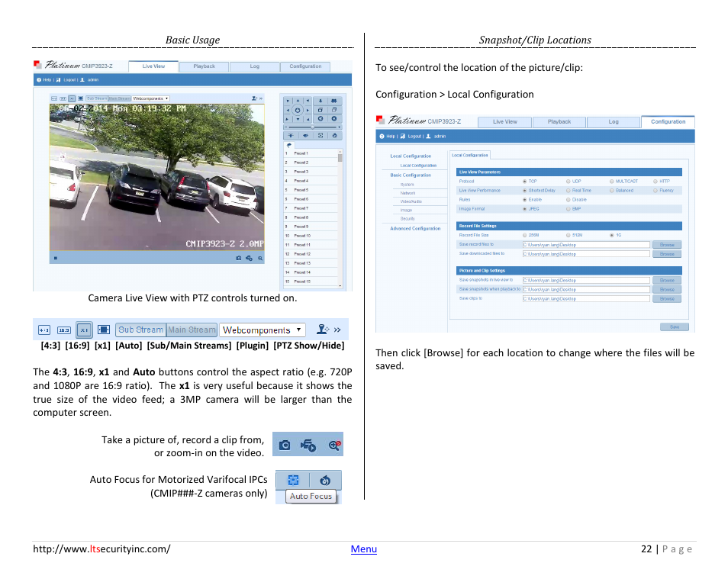Open the Playback tab in the left screenshot

(x=204, y=66)
